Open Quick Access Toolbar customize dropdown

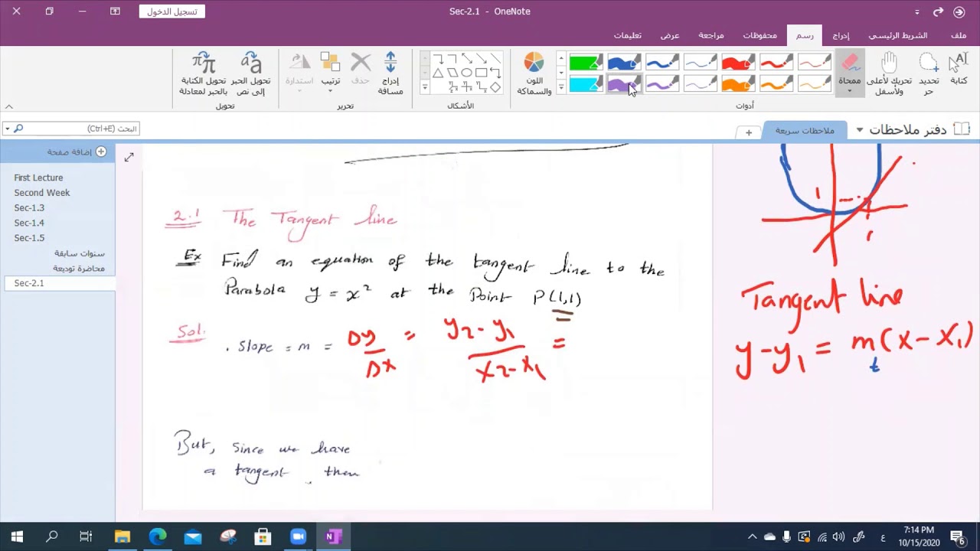click(x=917, y=12)
